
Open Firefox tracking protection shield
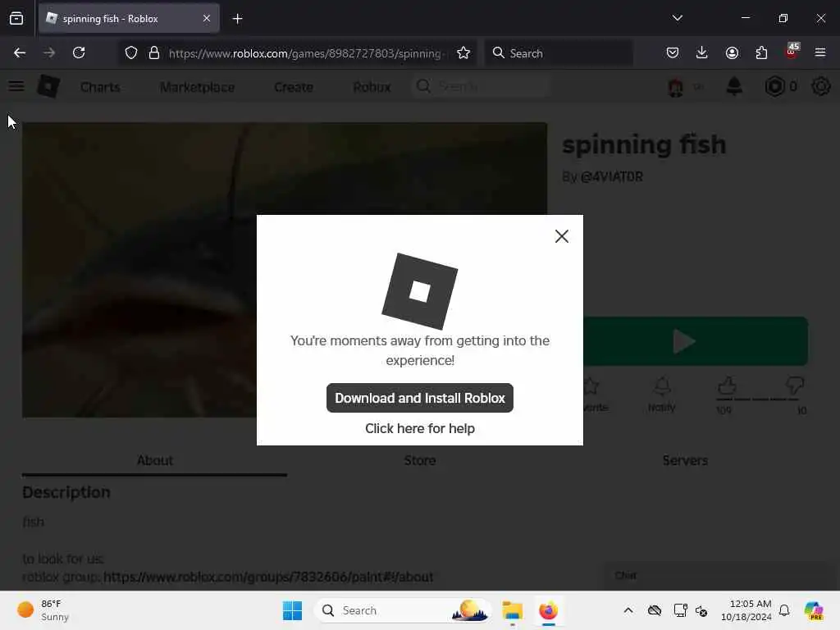click(130, 52)
